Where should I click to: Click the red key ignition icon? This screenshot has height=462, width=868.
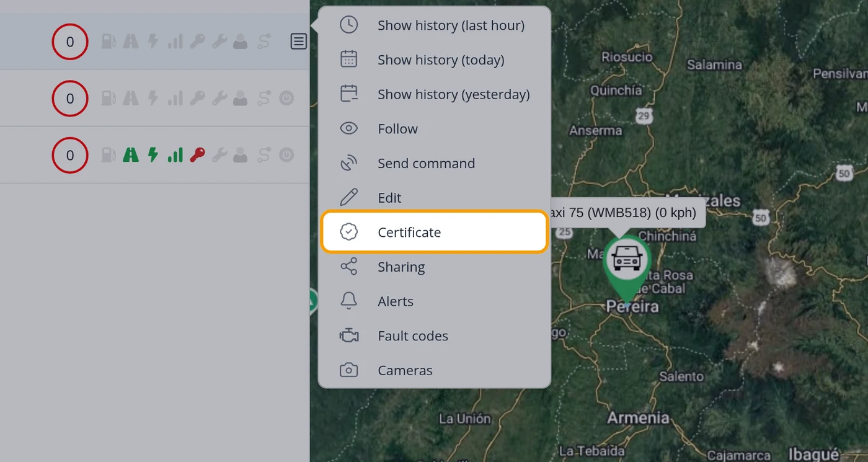point(198,155)
